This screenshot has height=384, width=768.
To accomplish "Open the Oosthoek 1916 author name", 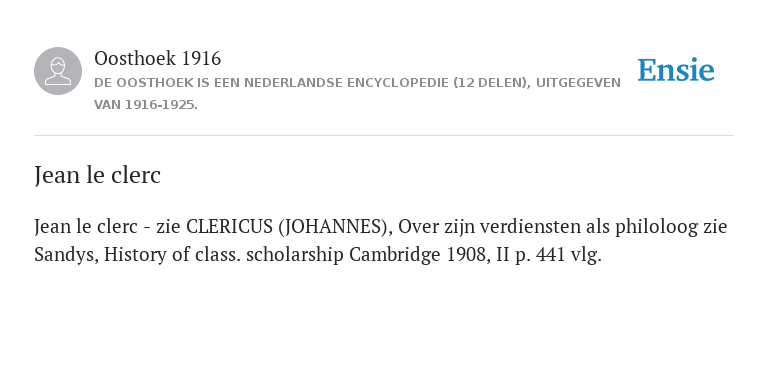I will pos(157,58).
